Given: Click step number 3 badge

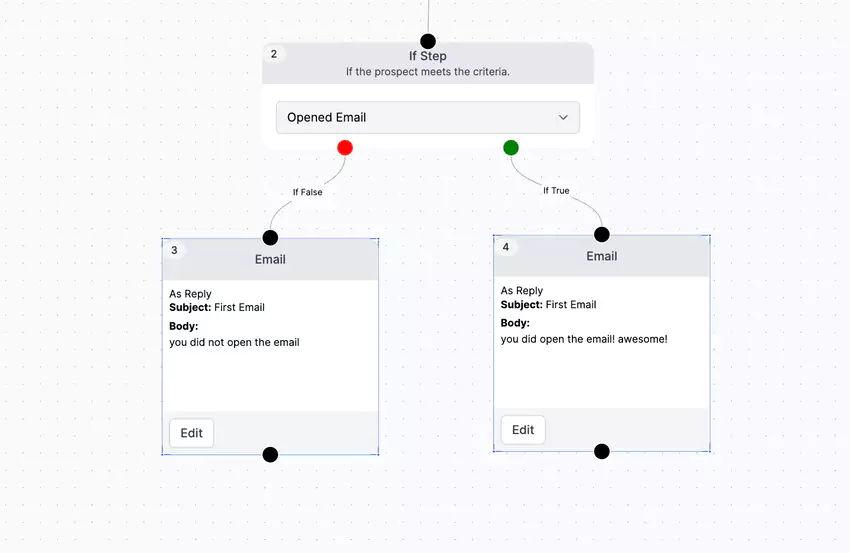Looking at the screenshot, I should [x=174, y=250].
